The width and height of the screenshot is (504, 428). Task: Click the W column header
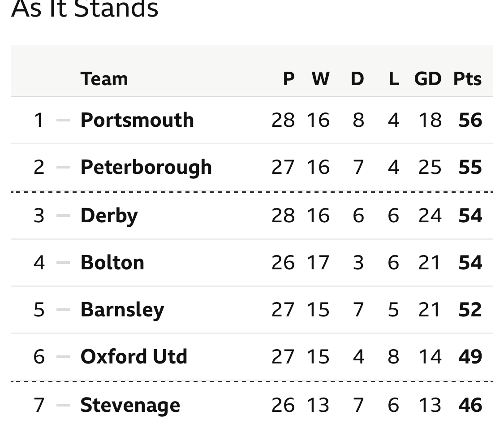tap(320, 79)
